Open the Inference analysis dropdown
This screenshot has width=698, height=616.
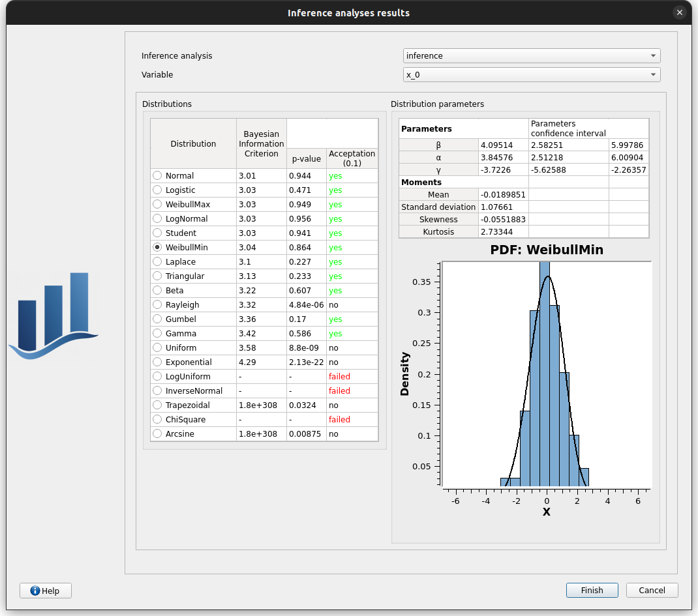[532, 56]
